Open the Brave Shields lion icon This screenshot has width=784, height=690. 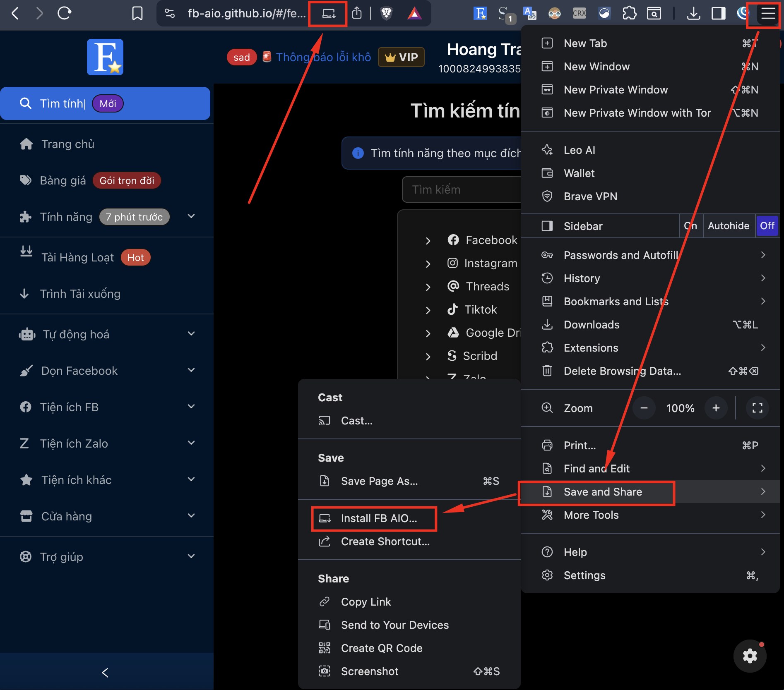coord(386,14)
